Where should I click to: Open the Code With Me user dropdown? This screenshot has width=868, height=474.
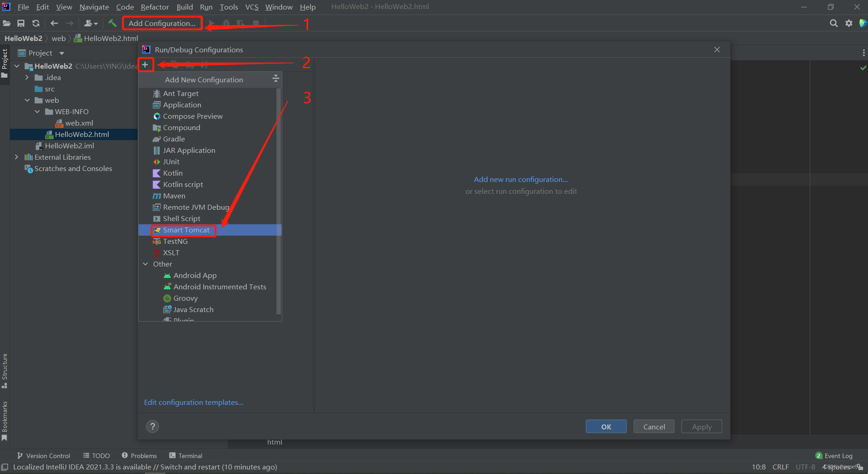pyautogui.click(x=91, y=23)
